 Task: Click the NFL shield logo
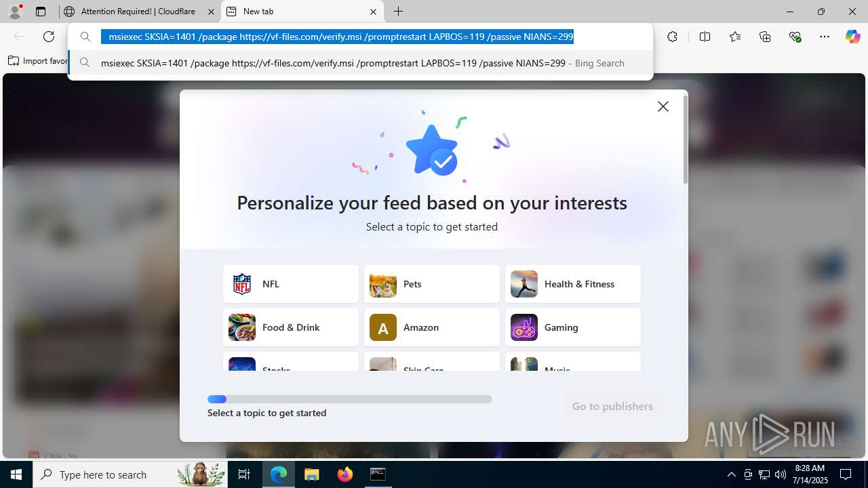pyautogui.click(x=242, y=284)
